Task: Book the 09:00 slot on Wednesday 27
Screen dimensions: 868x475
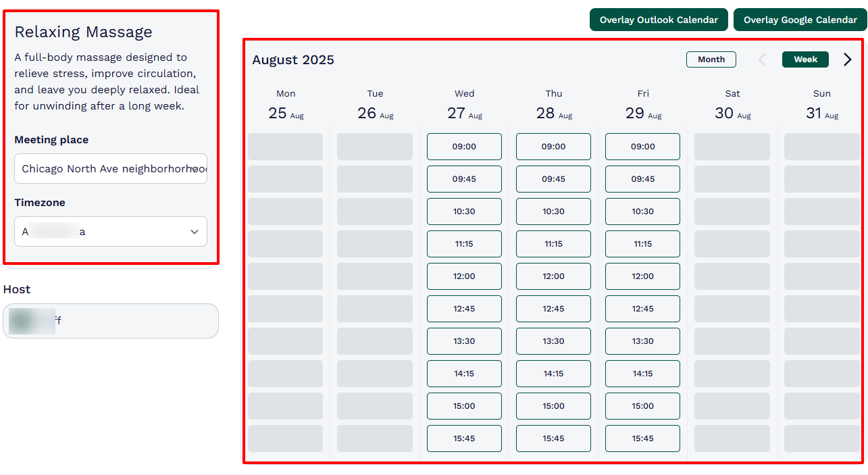Action: pyautogui.click(x=464, y=147)
